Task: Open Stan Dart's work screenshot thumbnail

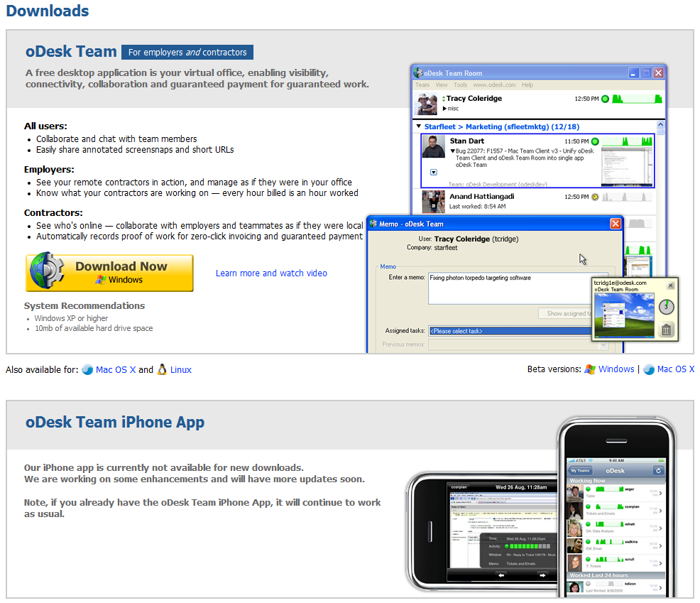Action: click(x=627, y=167)
